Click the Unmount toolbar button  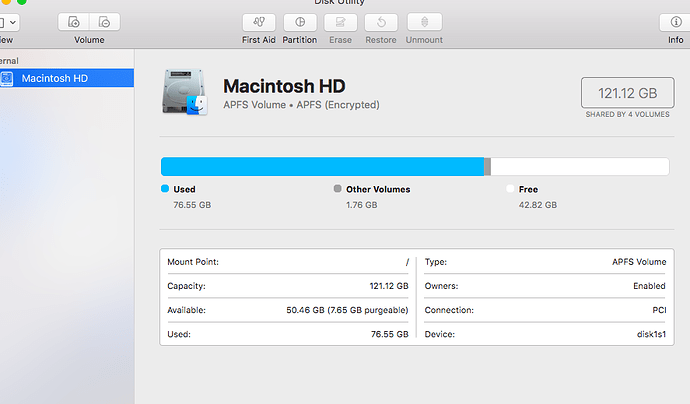(x=425, y=22)
